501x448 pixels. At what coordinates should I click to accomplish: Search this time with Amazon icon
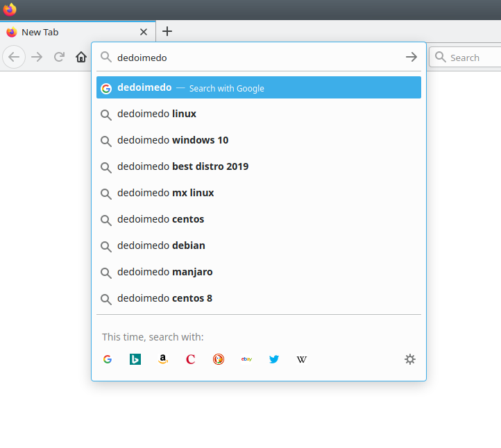click(x=163, y=359)
